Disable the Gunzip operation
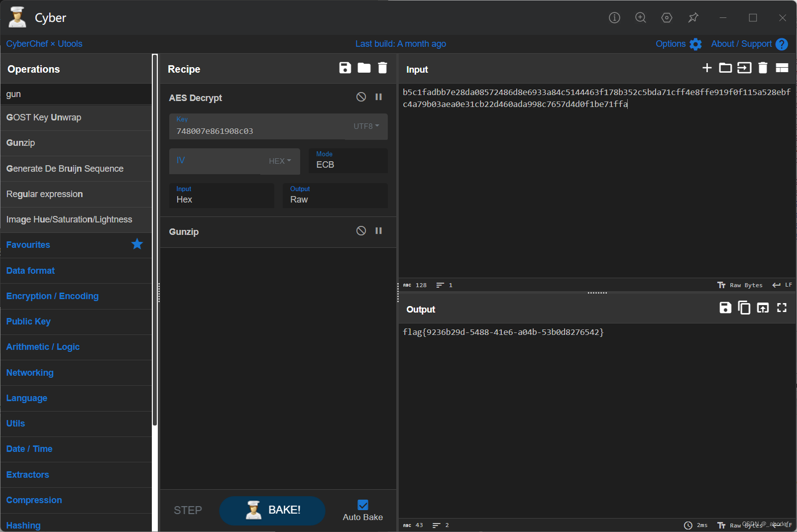This screenshot has width=797, height=532. click(361, 231)
